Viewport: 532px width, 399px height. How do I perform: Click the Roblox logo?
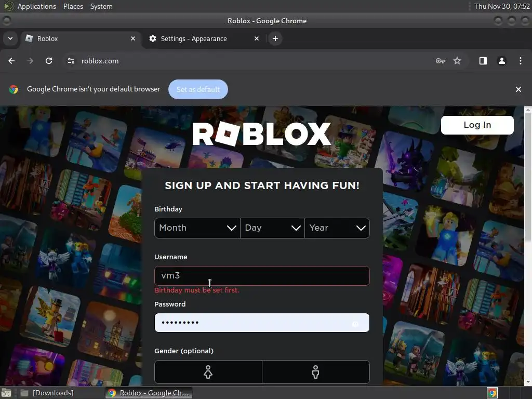[x=261, y=134]
